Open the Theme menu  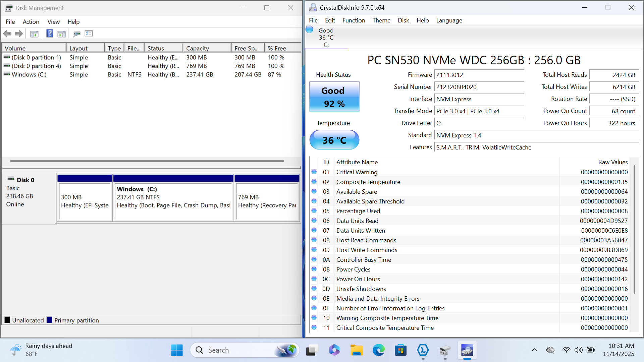[x=381, y=20]
